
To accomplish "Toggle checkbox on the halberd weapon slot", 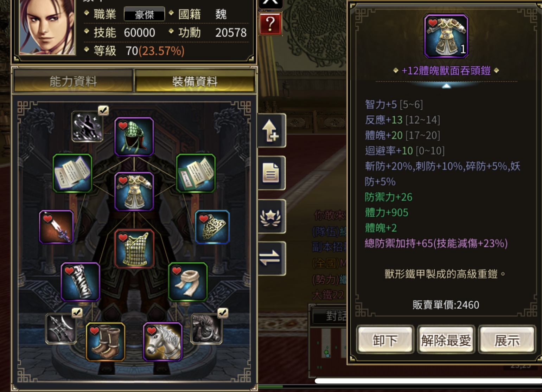I will click(77, 312).
